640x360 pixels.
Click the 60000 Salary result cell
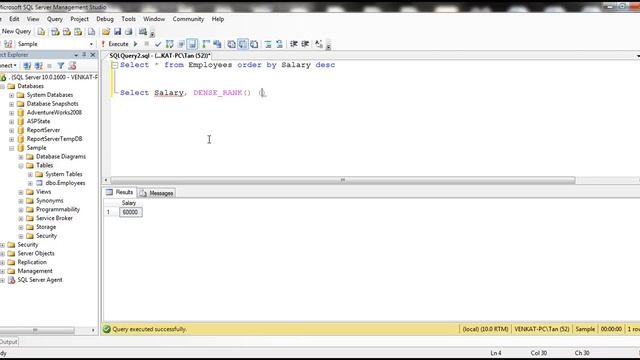click(x=130, y=212)
